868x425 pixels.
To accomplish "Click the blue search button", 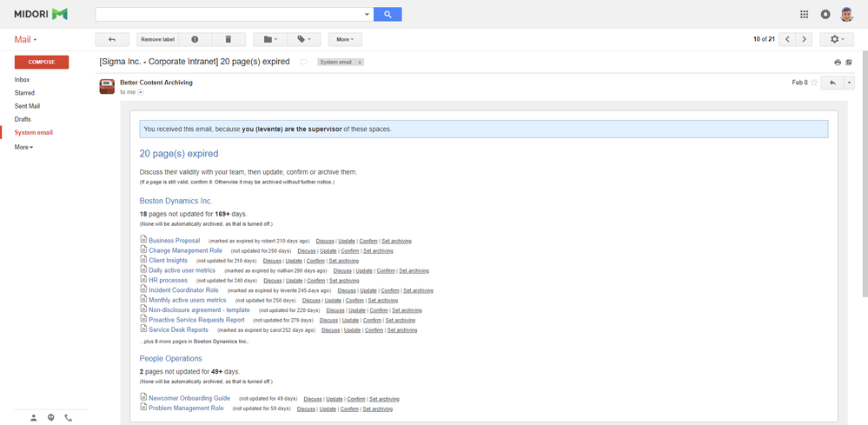I will 388,15.
